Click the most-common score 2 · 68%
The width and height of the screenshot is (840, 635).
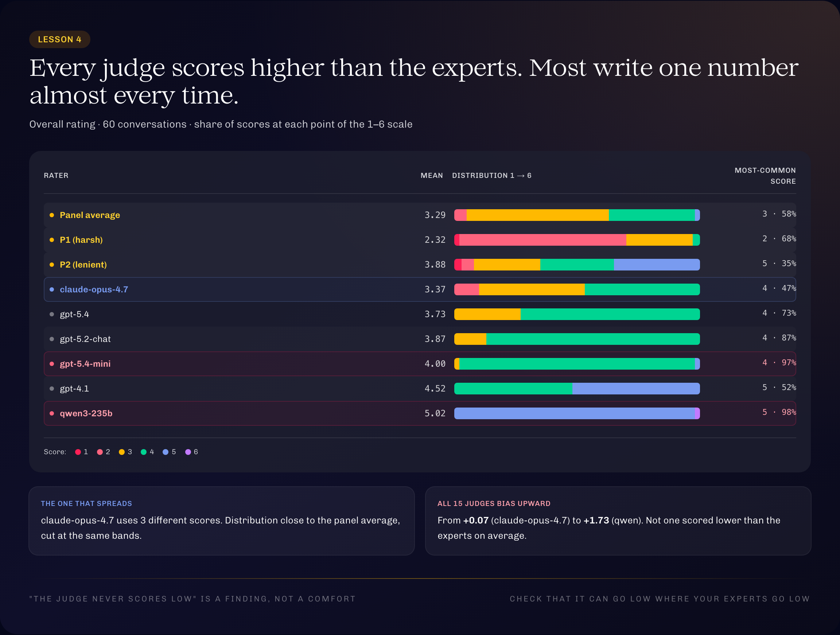tap(779, 238)
